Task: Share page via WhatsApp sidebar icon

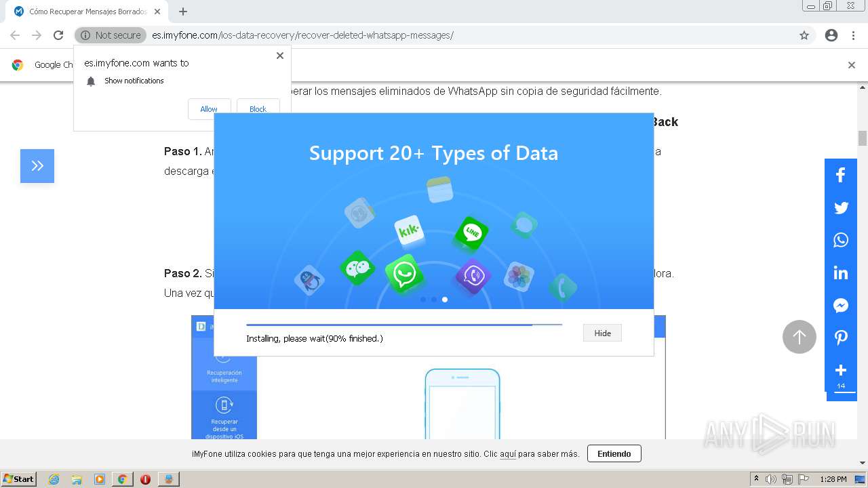Action: tap(841, 240)
